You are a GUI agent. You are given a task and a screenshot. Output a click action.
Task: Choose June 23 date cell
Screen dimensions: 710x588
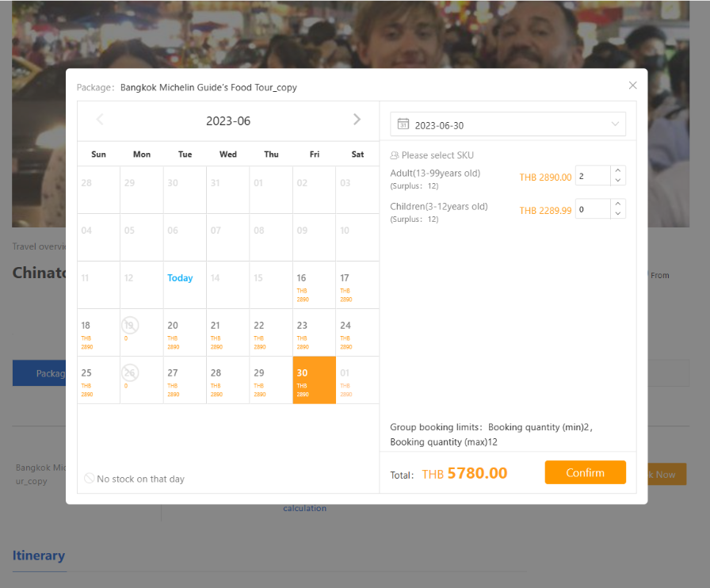[x=314, y=332]
